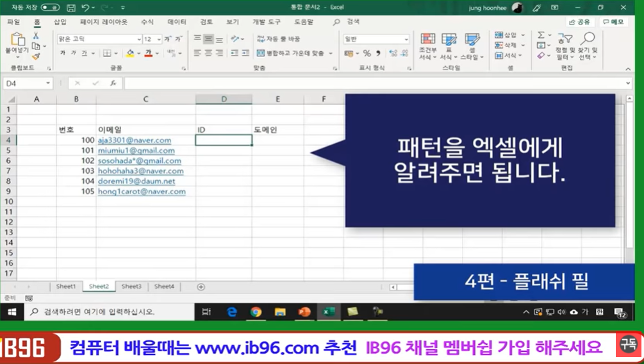This screenshot has height=364, width=644.
Task: Open the 페이지 레이아웃 ribbon tab
Action: [104, 22]
